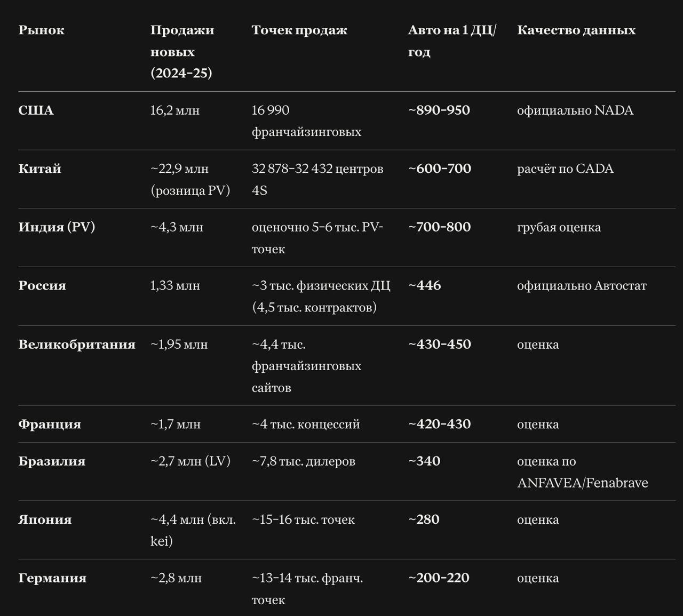Click the '~890–950' value for США

pos(439,110)
